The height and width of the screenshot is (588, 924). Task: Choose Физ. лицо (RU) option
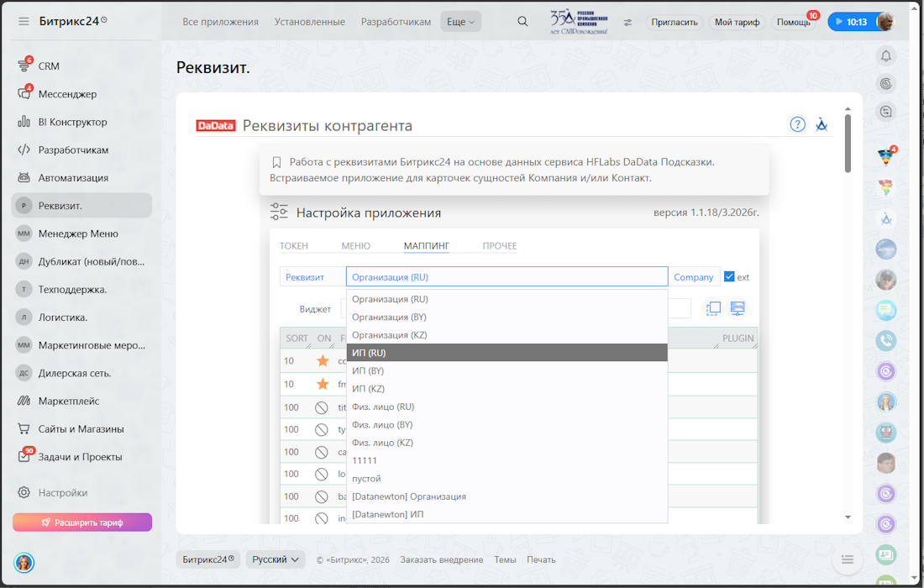pos(507,407)
